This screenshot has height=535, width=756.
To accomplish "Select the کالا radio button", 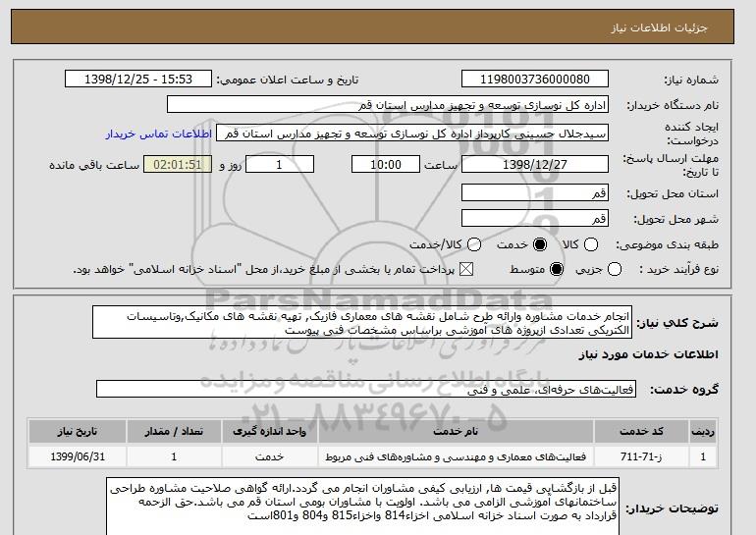I will [x=591, y=244].
